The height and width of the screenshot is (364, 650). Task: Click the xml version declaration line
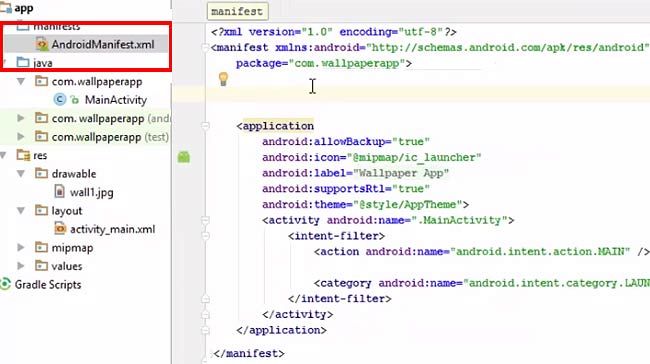click(x=334, y=32)
